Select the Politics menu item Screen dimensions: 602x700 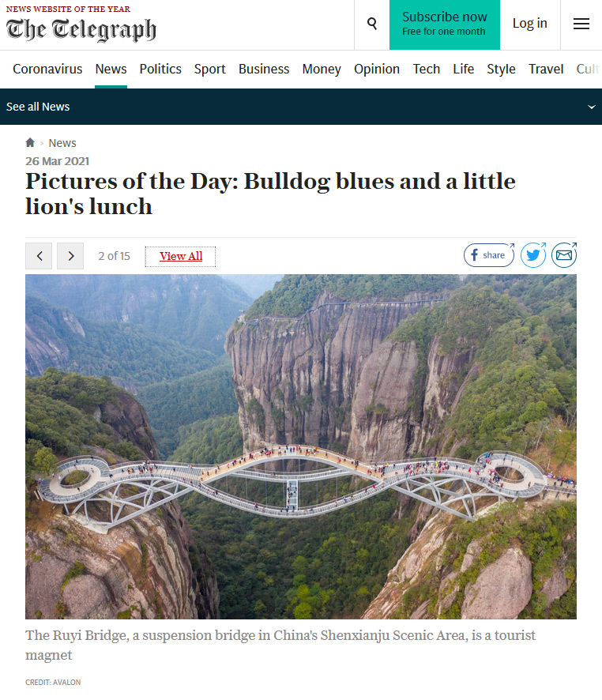[x=160, y=69]
